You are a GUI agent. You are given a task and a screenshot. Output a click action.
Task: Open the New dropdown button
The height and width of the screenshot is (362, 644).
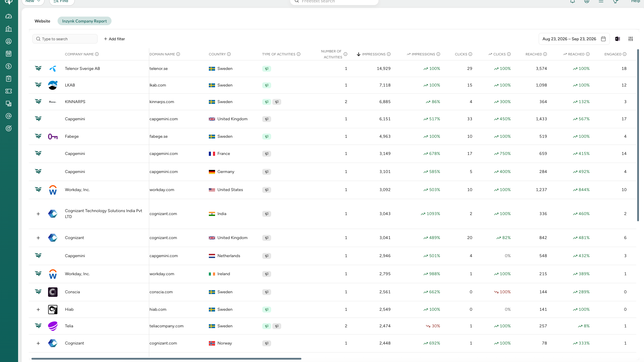tap(33, 2)
